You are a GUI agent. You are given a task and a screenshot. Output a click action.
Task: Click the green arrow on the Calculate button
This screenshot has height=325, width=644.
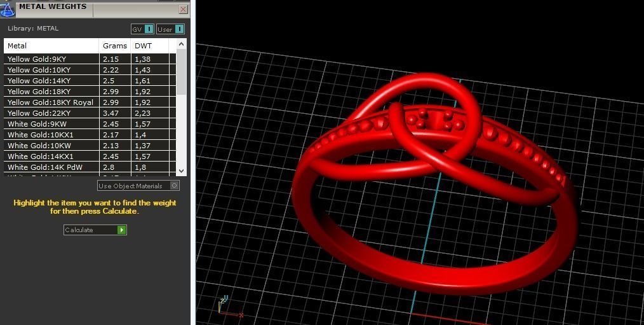coord(121,230)
